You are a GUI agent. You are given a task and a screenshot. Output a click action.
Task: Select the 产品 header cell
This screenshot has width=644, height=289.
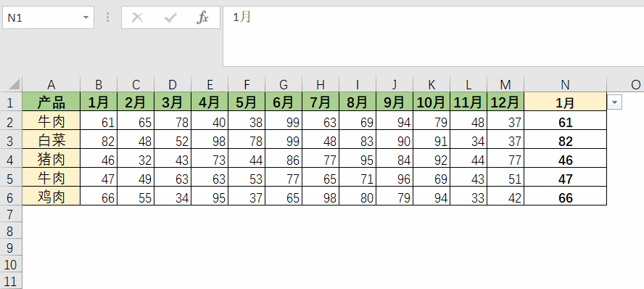pos(51,102)
